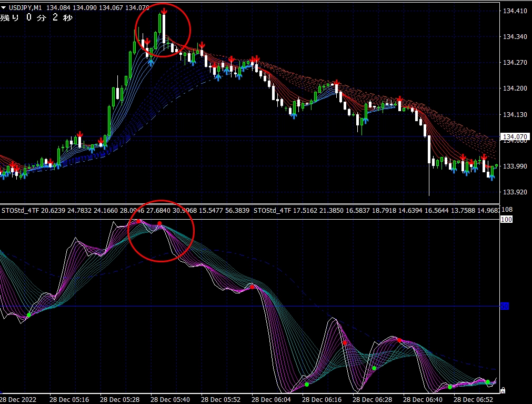Click leftmost green dot on stochastic line
532x404 pixels.
(29, 314)
